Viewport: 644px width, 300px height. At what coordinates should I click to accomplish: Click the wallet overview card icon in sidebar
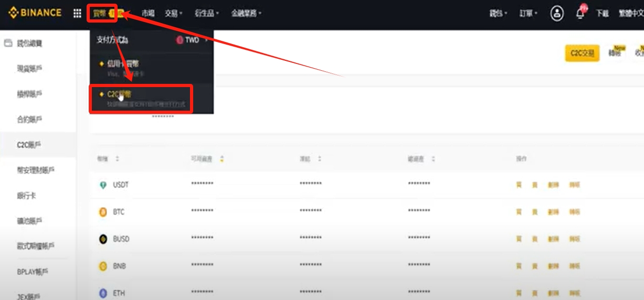coord(8,44)
